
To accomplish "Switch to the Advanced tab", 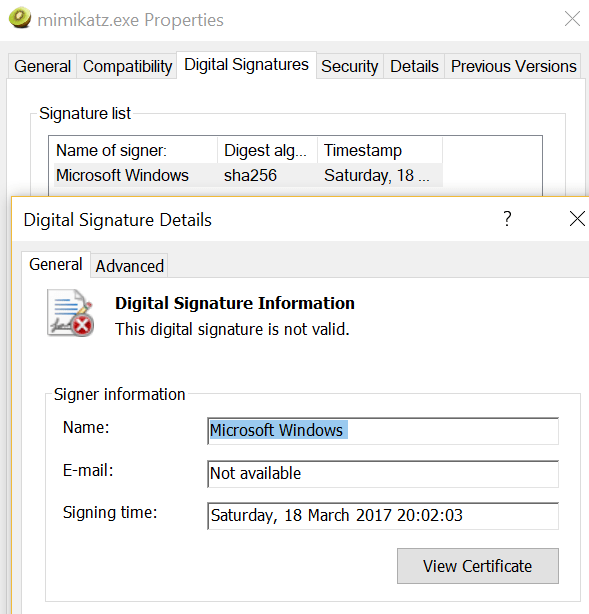I will (x=129, y=266).
